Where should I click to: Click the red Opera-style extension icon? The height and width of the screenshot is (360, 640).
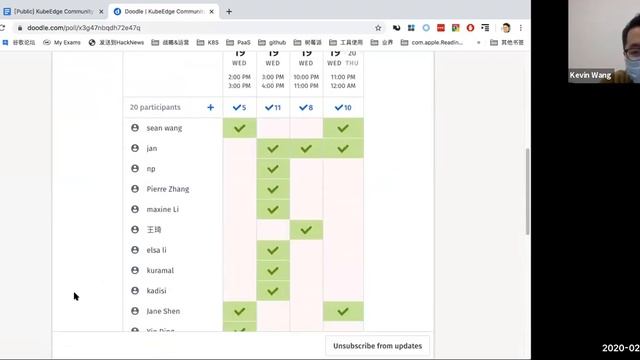[470, 28]
